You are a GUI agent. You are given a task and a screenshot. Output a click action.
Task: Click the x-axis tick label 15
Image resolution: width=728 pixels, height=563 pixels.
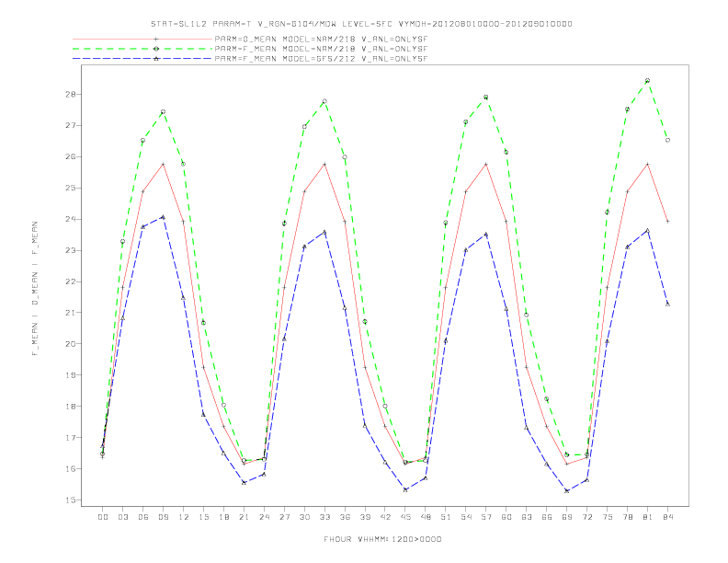click(203, 517)
